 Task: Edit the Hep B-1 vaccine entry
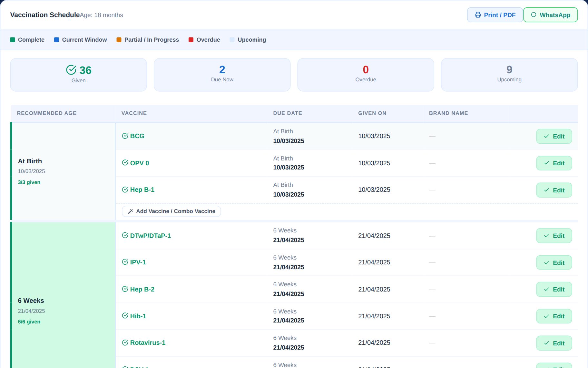pos(554,190)
